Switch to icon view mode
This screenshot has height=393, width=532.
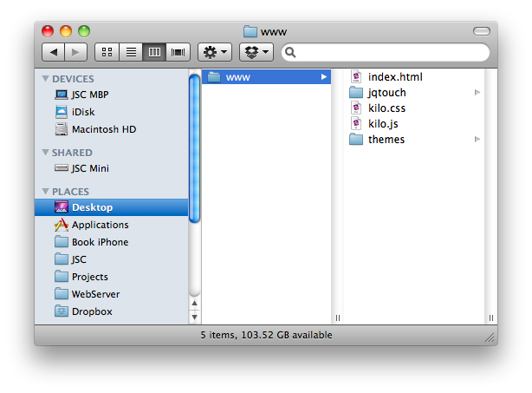pos(107,52)
